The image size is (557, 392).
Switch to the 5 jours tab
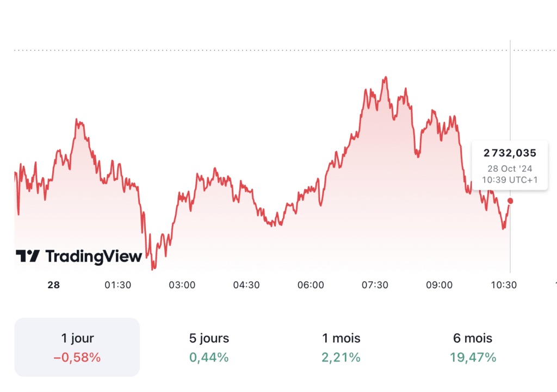pos(209,347)
